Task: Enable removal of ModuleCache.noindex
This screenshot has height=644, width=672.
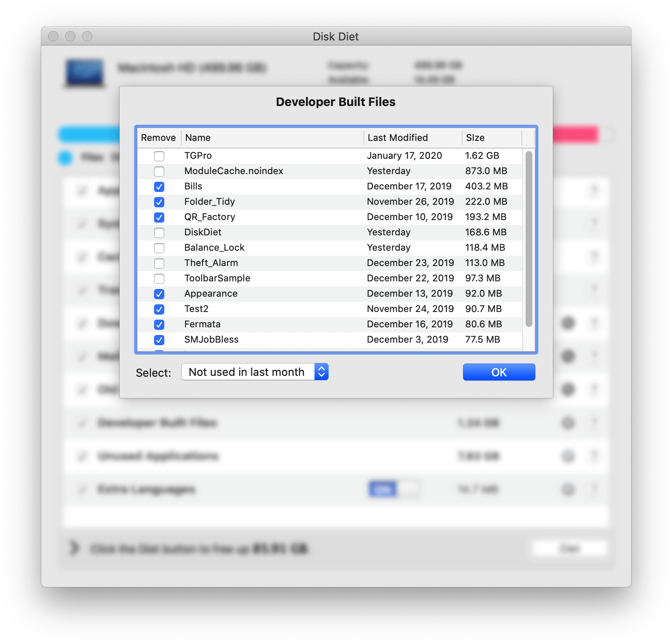Action: [159, 172]
